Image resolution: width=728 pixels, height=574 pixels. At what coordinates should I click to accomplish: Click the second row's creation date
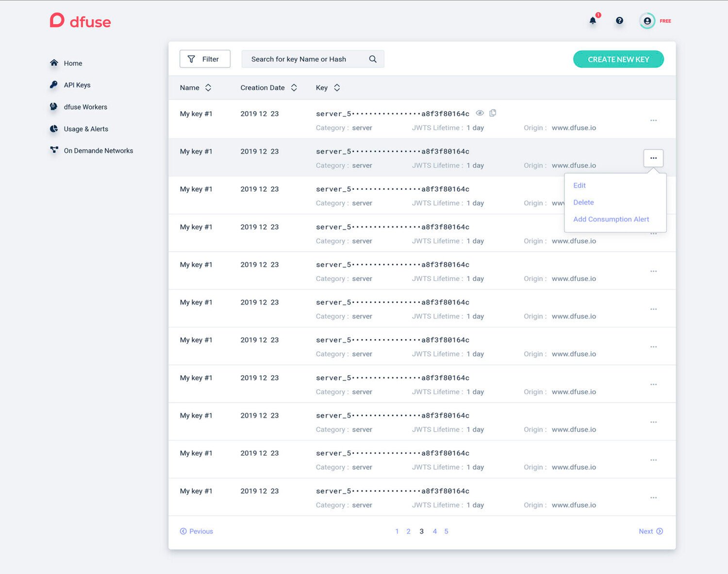click(x=260, y=151)
